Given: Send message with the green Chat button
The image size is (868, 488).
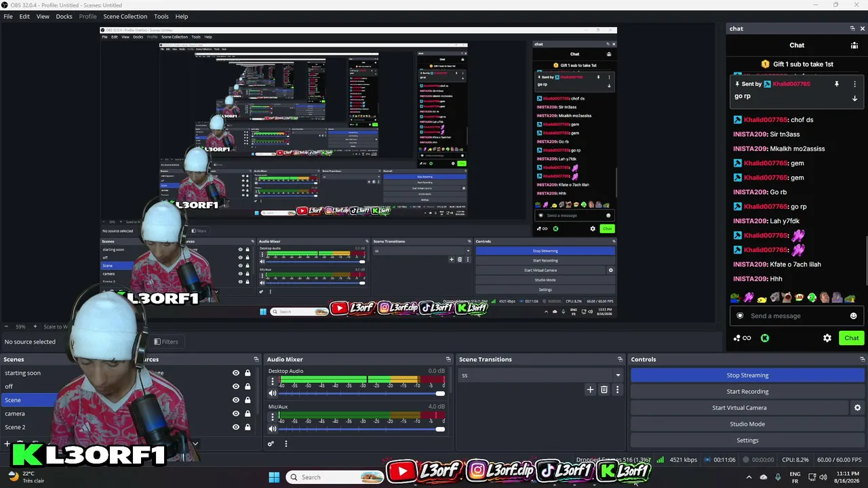Looking at the screenshot, I should [x=851, y=338].
